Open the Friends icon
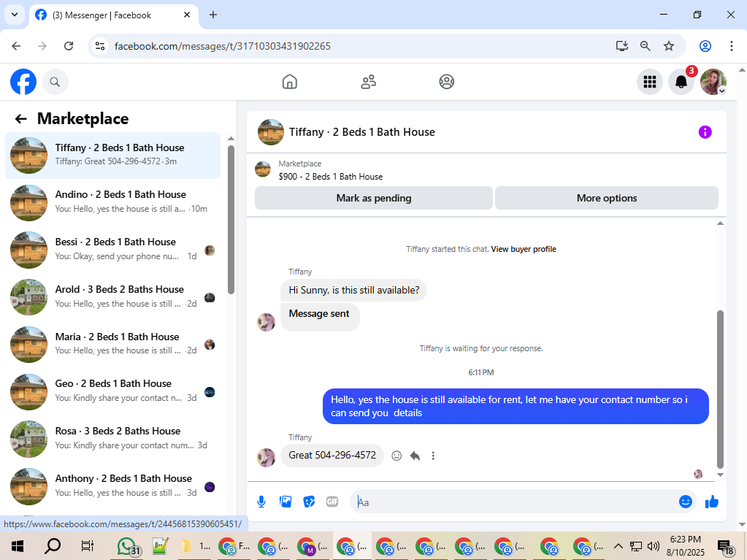Viewport: 747px width, 560px height. (368, 82)
